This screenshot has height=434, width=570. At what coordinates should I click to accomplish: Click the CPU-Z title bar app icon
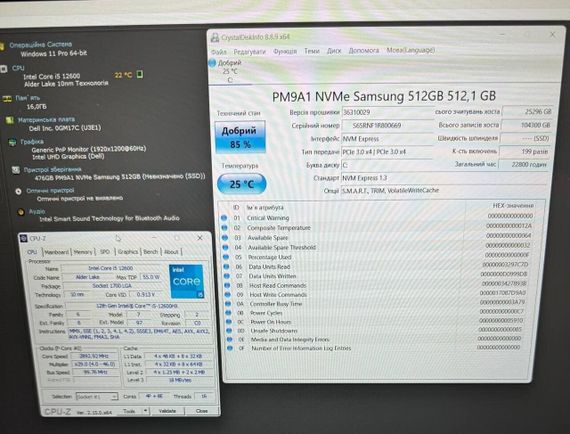[24, 238]
